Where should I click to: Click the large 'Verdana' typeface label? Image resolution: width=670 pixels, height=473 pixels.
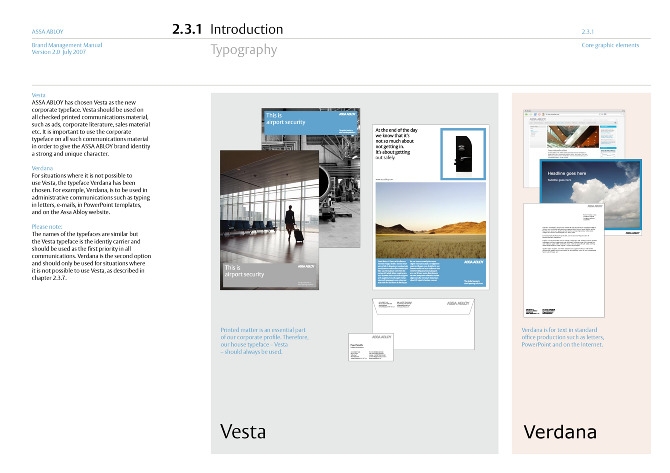(x=560, y=432)
